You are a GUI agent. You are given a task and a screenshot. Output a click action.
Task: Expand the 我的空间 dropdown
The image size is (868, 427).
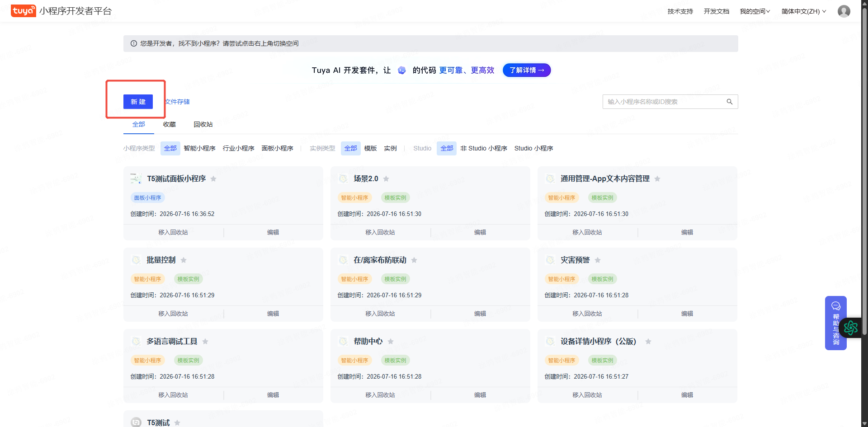click(755, 11)
